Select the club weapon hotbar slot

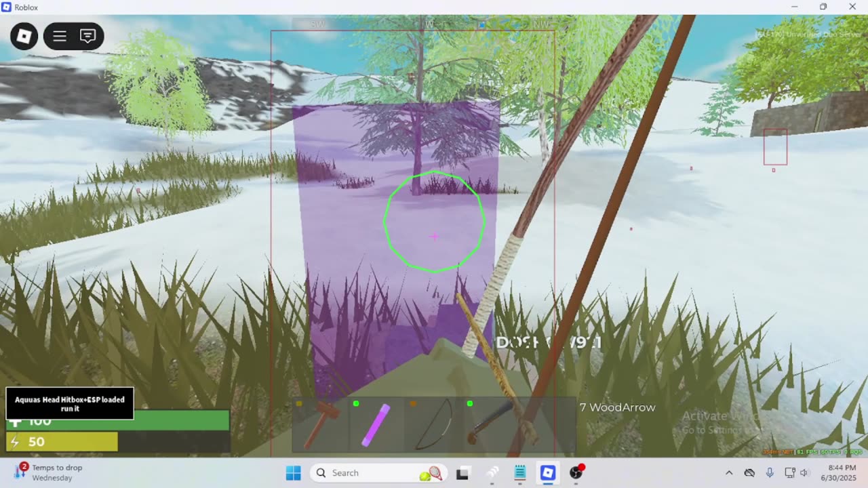click(x=490, y=425)
